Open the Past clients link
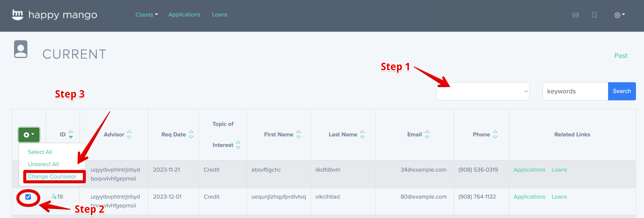 click(x=621, y=56)
